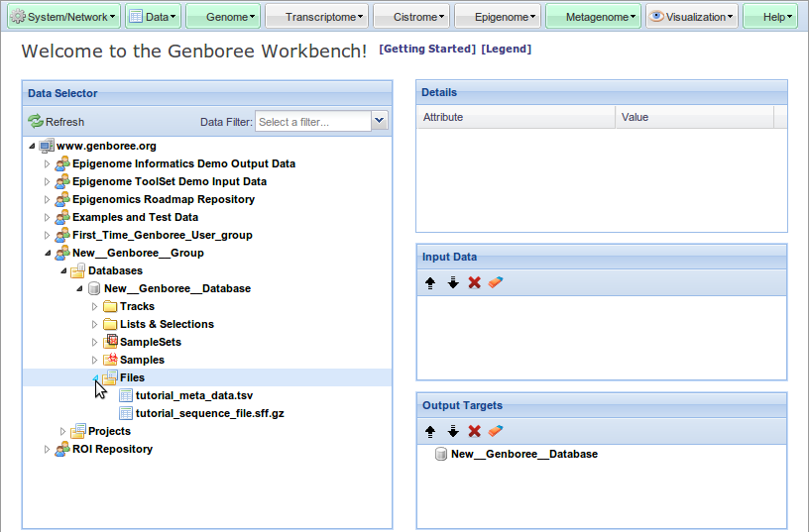Select tutorial_meta_data.tsv file
This screenshot has height=532, width=809.
pyautogui.click(x=193, y=395)
